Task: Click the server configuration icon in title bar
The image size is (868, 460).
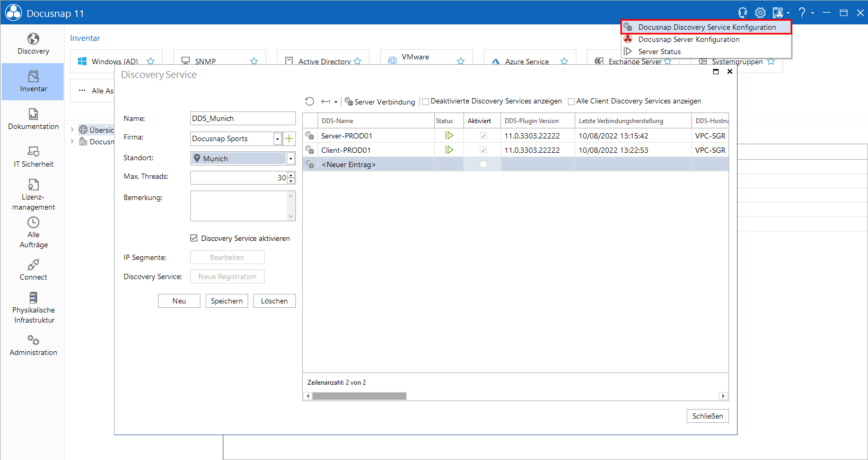Action: 777,13
